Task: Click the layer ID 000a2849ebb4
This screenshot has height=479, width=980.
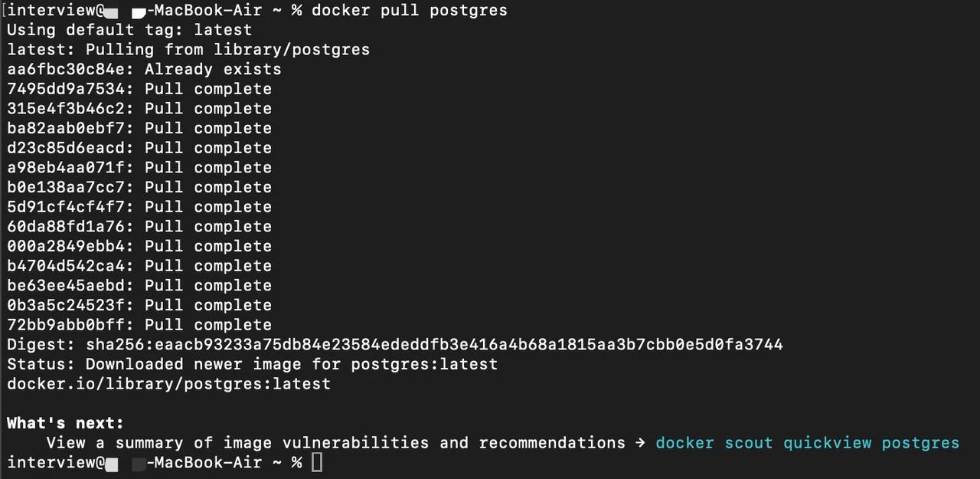Action: point(66,247)
